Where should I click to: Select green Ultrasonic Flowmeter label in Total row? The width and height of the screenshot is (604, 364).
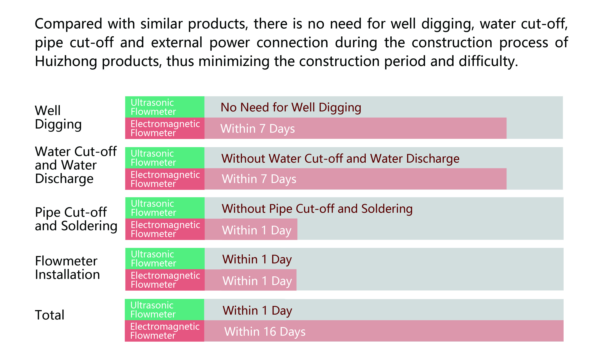click(x=164, y=310)
